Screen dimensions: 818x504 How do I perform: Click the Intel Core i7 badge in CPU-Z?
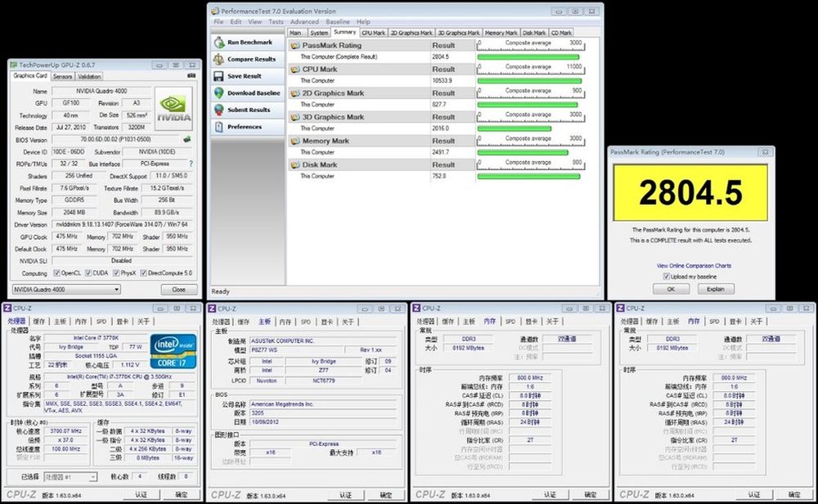pyautogui.click(x=173, y=351)
